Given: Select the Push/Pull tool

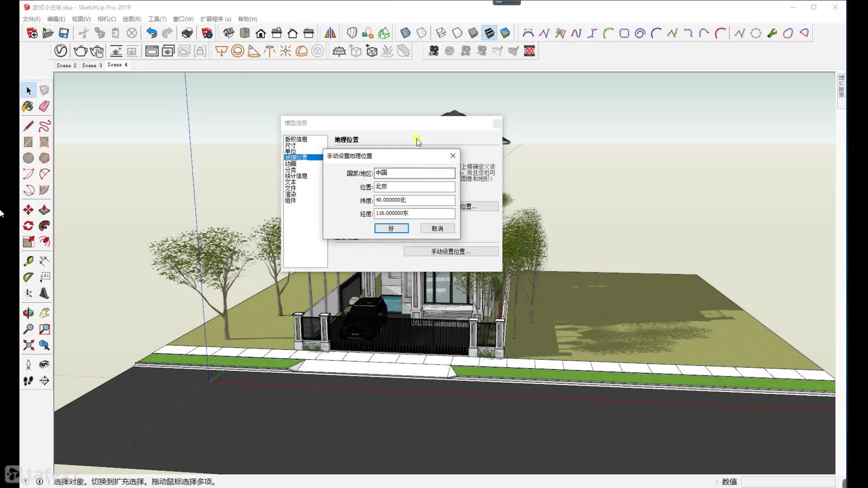Looking at the screenshot, I should click(x=44, y=210).
